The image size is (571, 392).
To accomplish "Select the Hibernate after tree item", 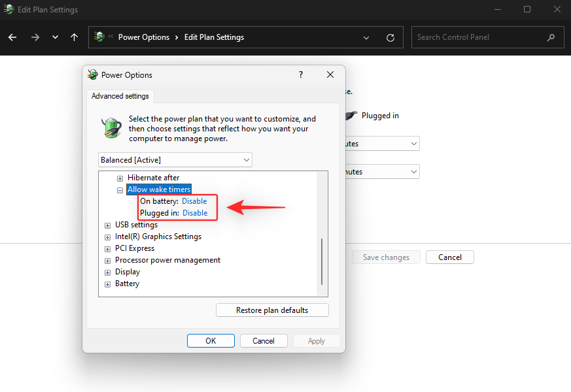I will pyautogui.click(x=153, y=178).
